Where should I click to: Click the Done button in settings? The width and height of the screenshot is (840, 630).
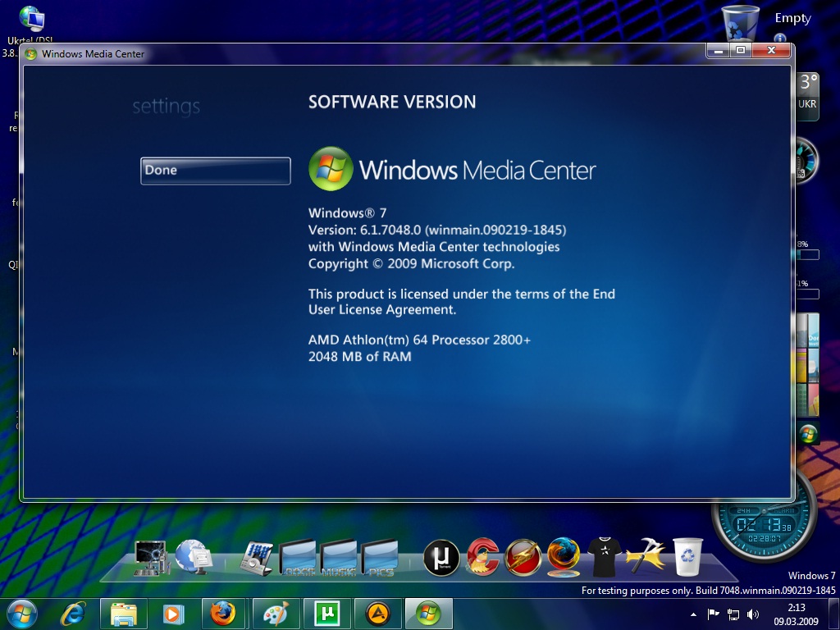coord(216,171)
